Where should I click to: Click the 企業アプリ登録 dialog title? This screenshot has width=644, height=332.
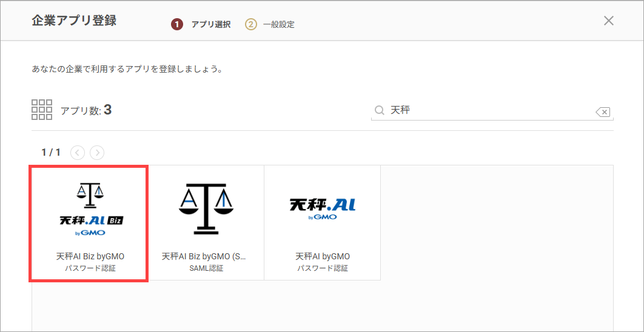74,21
